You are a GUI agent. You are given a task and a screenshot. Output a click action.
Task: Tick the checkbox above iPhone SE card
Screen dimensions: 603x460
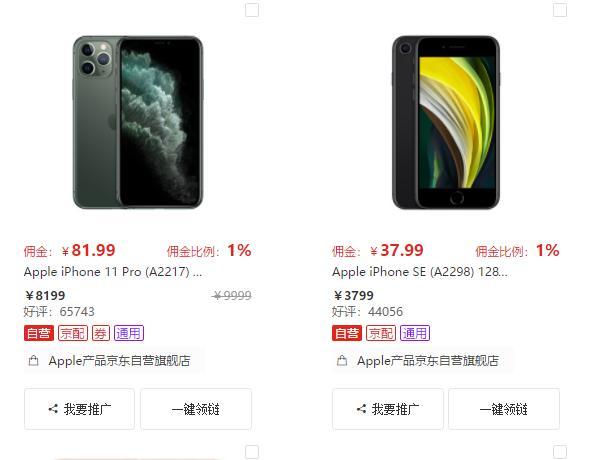[x=560, y=10]
